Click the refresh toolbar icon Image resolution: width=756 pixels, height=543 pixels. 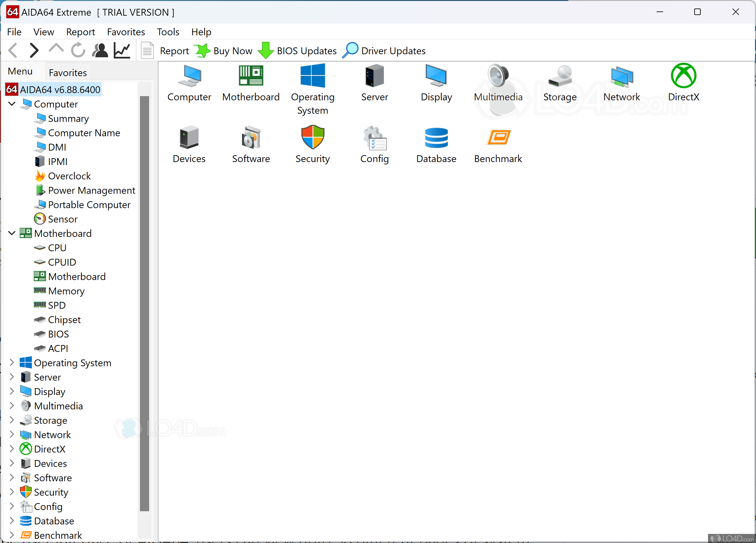coord(78,51)
